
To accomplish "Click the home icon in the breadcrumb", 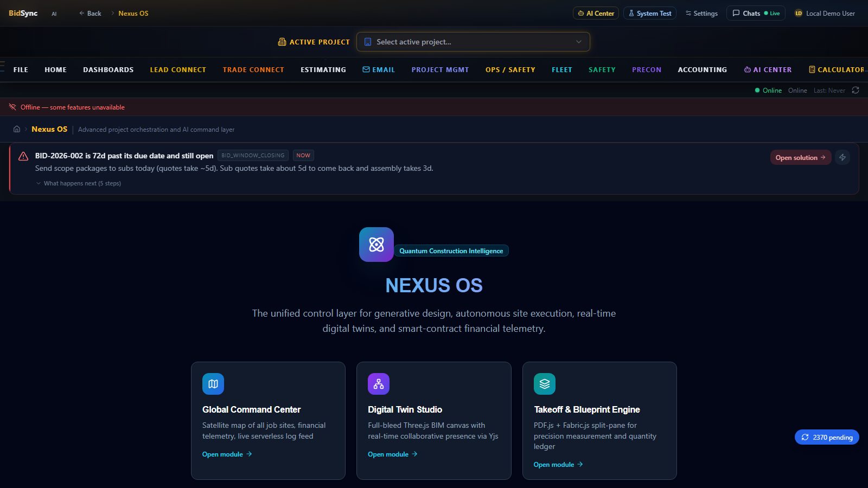I will click(17, 129).
